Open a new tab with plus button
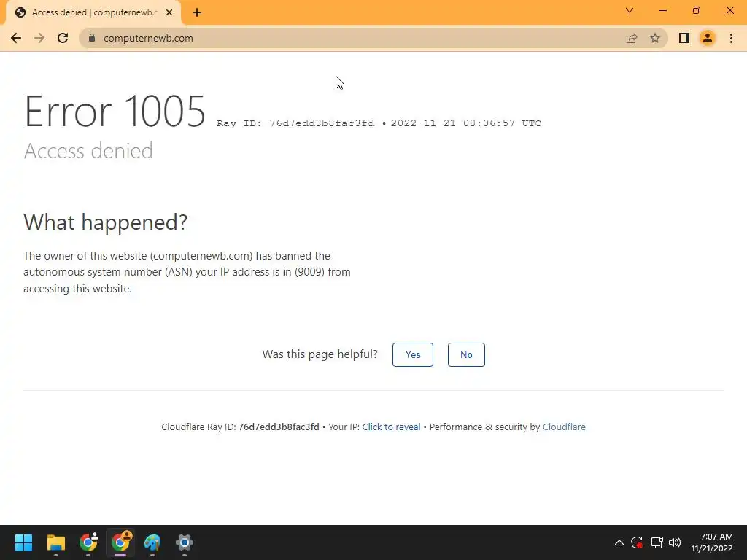747x560 pixels. (197, 12)
